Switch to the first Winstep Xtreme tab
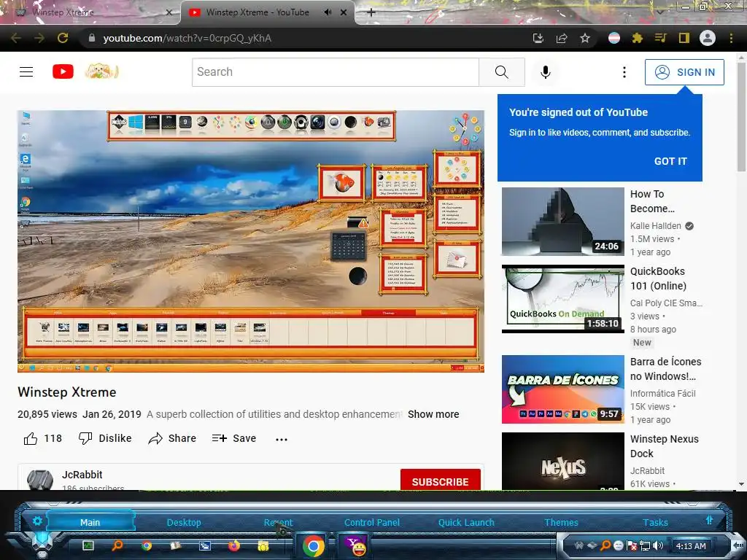 point(90,12)
